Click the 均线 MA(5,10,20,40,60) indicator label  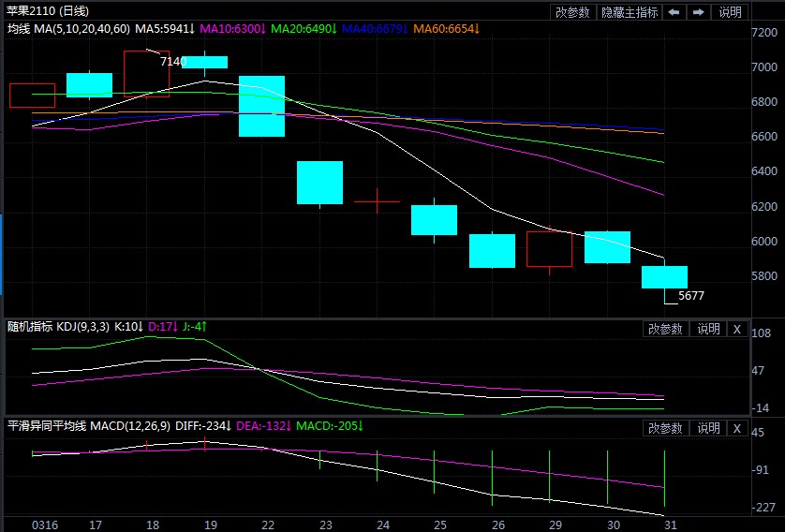70,29
